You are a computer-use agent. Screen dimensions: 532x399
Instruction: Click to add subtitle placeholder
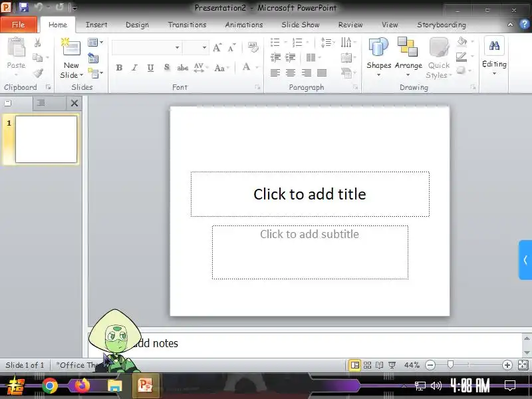click(x=310, y=252)
